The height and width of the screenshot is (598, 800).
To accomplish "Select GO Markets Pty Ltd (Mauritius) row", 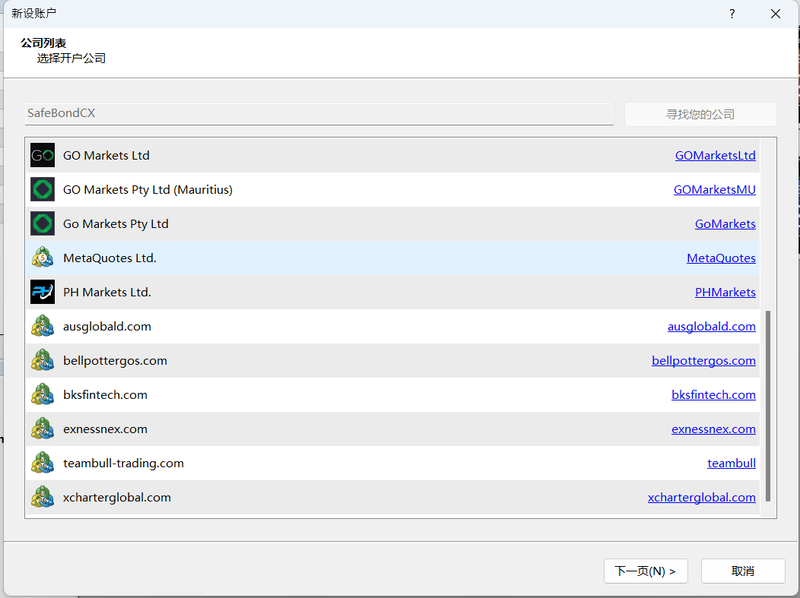I will (392, 189).
